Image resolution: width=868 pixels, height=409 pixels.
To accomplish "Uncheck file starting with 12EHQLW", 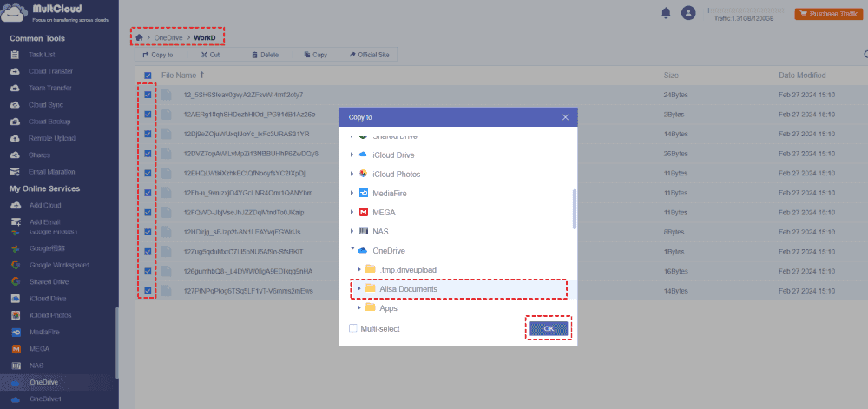I will point(148,173).
